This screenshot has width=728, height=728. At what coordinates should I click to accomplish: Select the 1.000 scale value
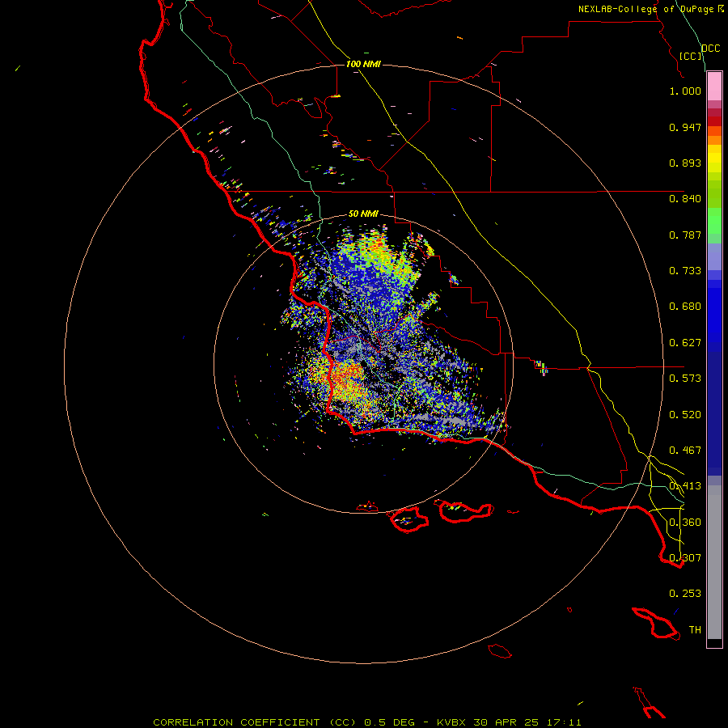pyautogui.click(x=685, y=91)
